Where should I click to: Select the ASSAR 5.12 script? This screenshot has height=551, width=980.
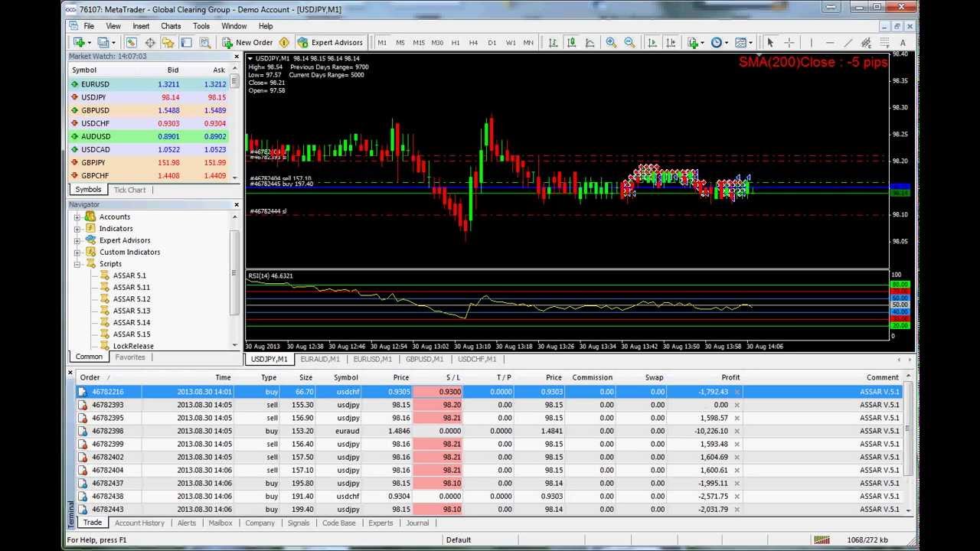(132, 299)
